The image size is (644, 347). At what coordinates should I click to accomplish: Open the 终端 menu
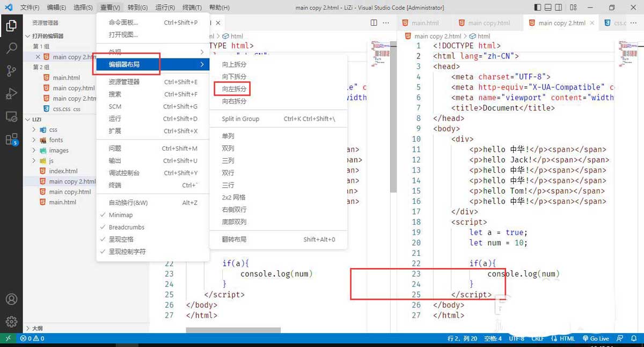pos(192,8)
